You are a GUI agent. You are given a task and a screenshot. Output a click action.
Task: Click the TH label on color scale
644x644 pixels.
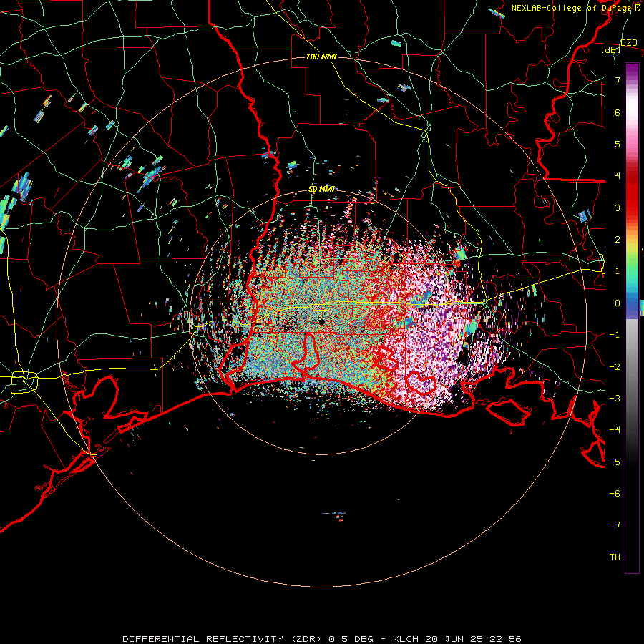tap(615, 557)
